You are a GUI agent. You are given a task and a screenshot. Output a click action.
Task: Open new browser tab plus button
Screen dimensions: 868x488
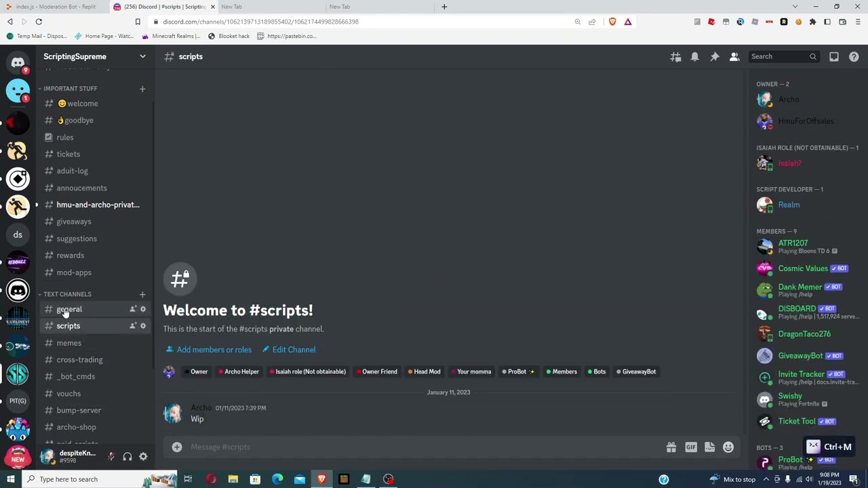pos(444,7)
